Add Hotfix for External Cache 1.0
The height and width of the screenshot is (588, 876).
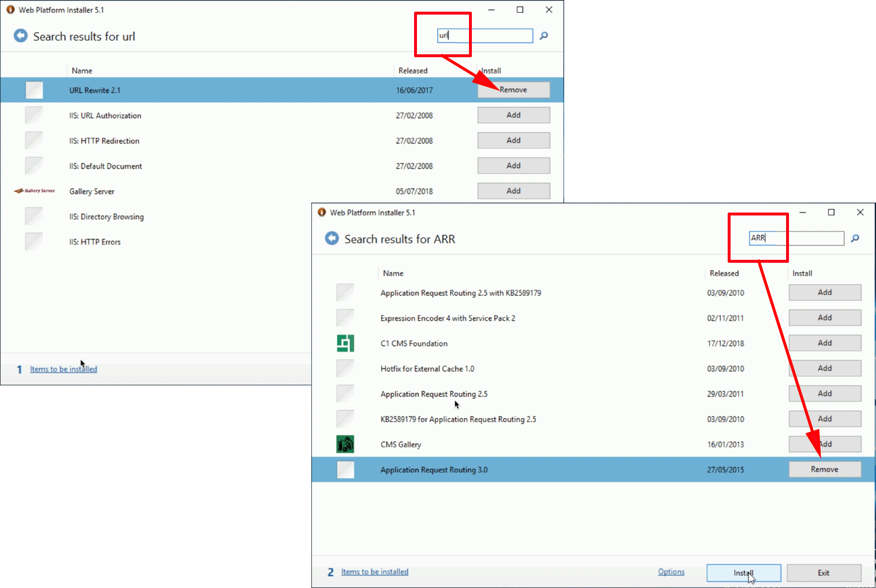(x=825, y=368)
